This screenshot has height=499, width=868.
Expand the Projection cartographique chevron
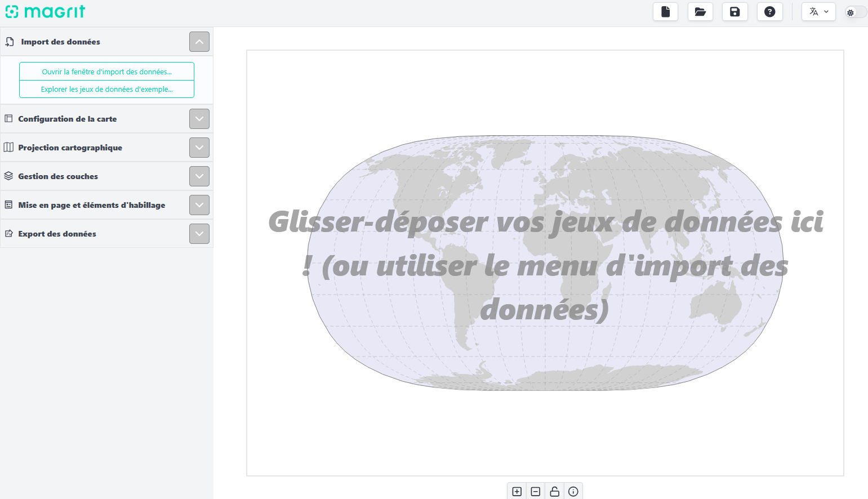pyautogui.click(x=199, y=148)
